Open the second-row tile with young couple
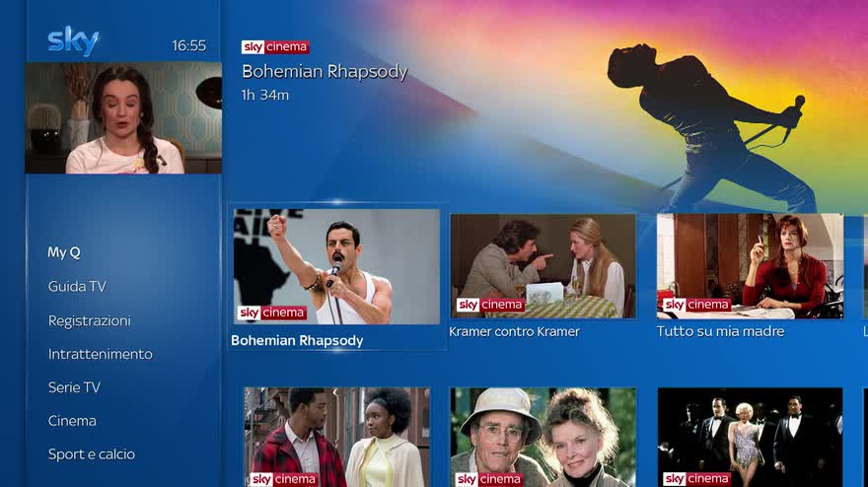Image resolution: width=868 pixels, height=487 pixels. (x=337, y=437)
